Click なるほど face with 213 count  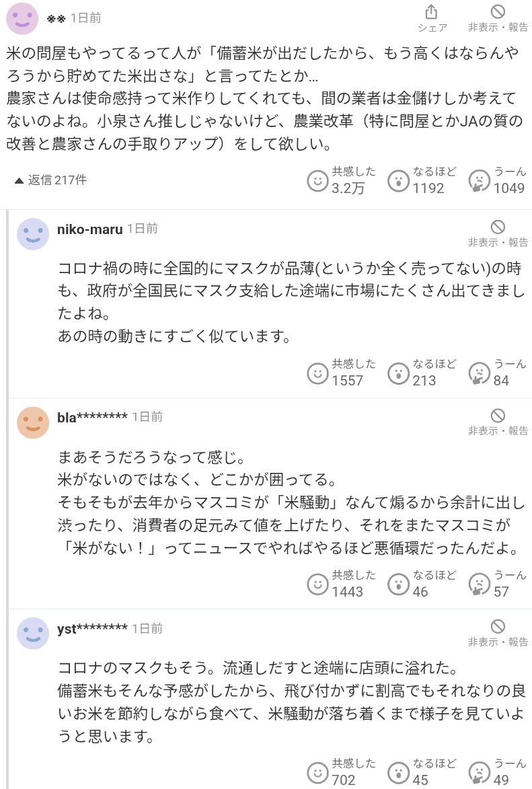point(398,373)
